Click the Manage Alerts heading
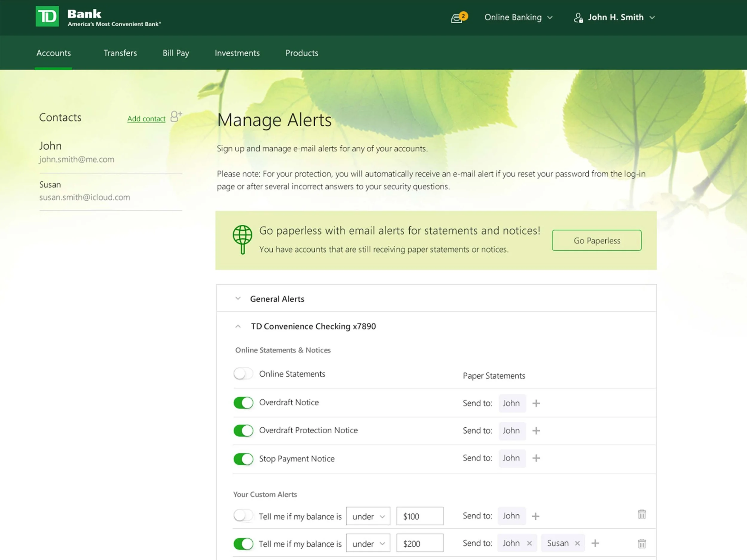 [x=274, y=120]
